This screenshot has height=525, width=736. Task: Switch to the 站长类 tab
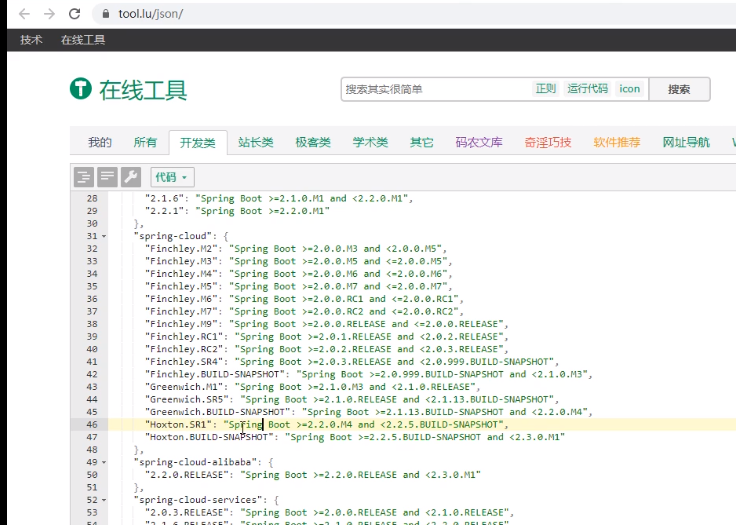tap(255, 142)
